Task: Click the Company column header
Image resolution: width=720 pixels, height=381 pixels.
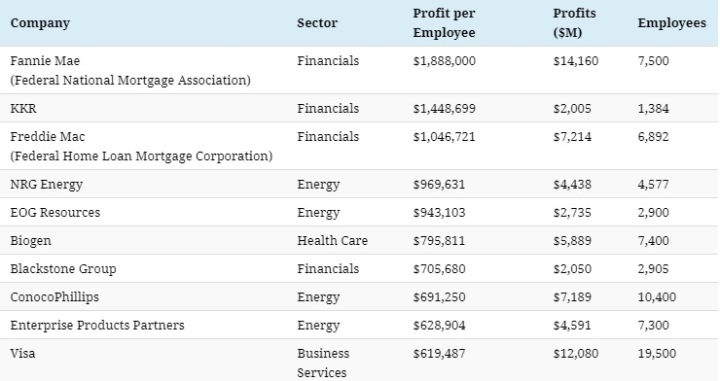Action: tap(40, 23)
